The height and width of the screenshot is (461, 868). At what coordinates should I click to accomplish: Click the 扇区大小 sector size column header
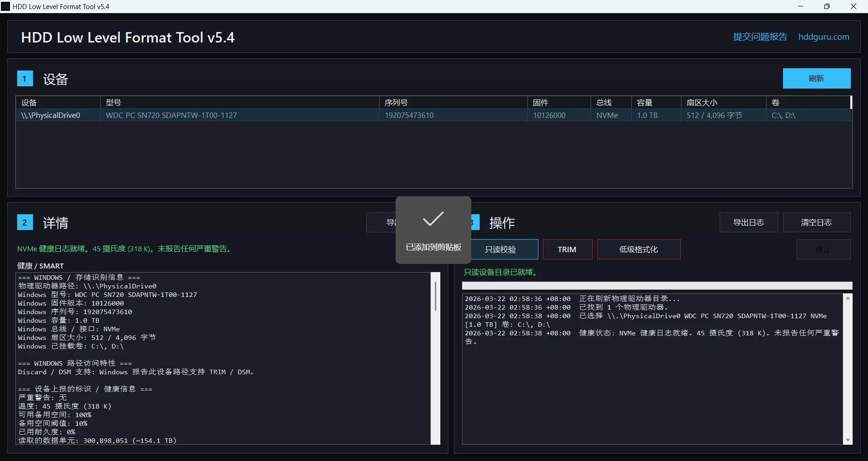703,102
